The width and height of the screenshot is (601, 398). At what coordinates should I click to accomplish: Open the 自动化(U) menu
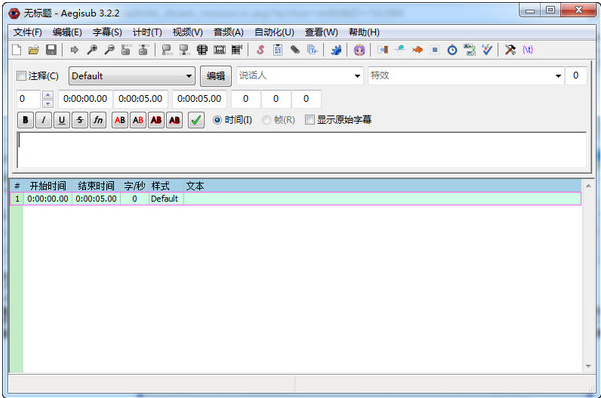point(274,32)
